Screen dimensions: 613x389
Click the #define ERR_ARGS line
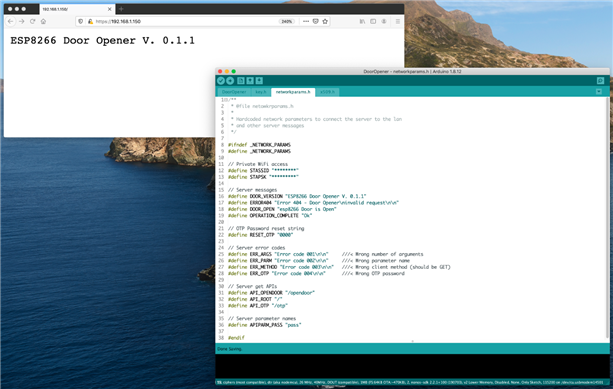pyautogui.click(x=326, y=254)
